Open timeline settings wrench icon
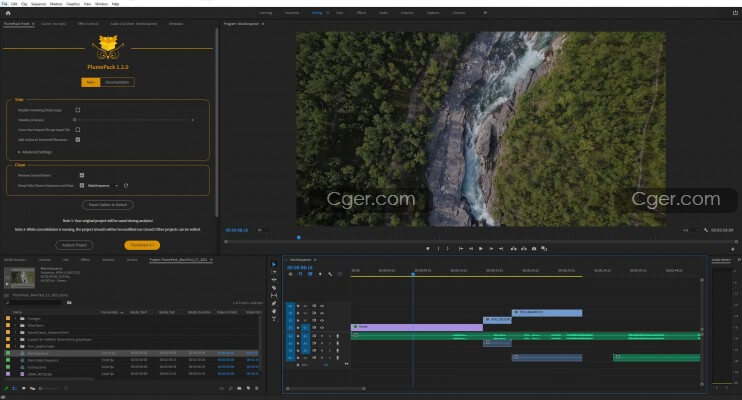Screen dimensions: 742x400 [330, 274]
